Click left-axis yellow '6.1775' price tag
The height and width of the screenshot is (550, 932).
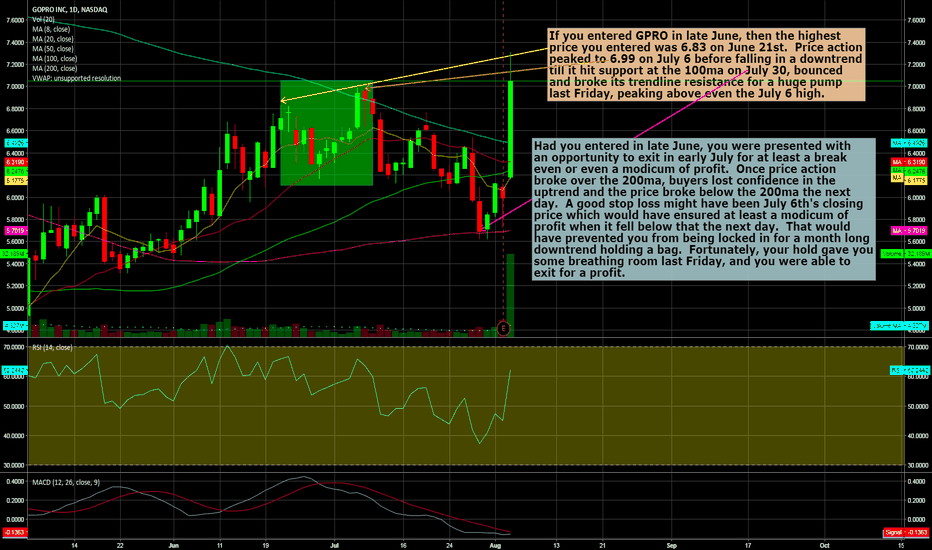tap(15, 180)
